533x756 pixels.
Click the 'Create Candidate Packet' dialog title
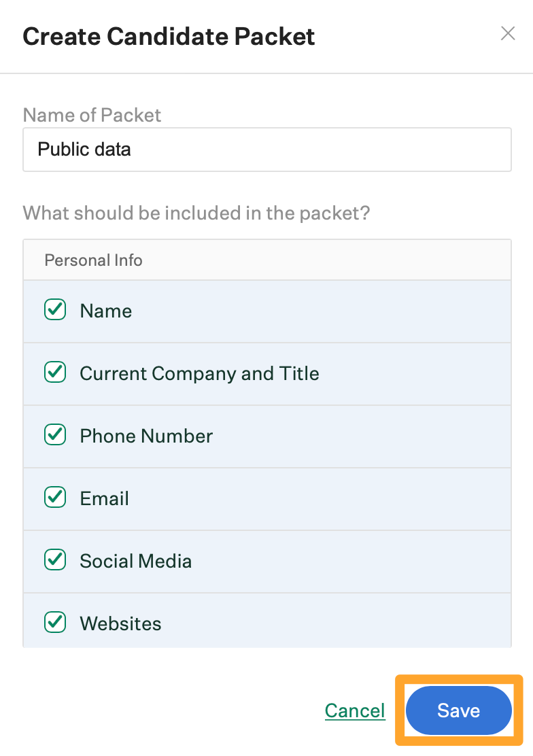(169, 36)
